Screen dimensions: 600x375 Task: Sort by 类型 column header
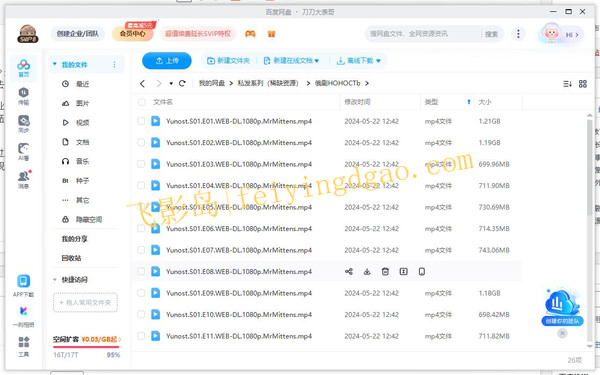click(447, 102)
